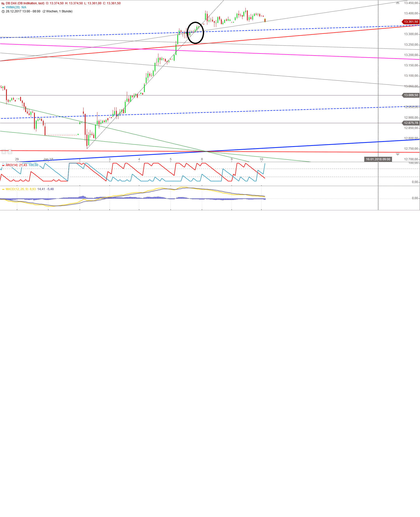Screen dimensions: 420x517
Task: Click the layered panel icon on the right axis
Action: coord(398,154)
